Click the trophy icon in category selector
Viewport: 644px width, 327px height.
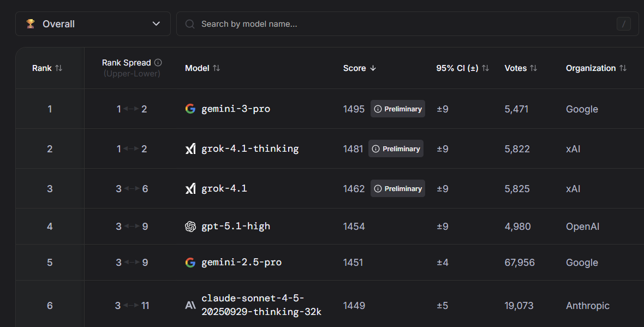click(x=31, y=24)
